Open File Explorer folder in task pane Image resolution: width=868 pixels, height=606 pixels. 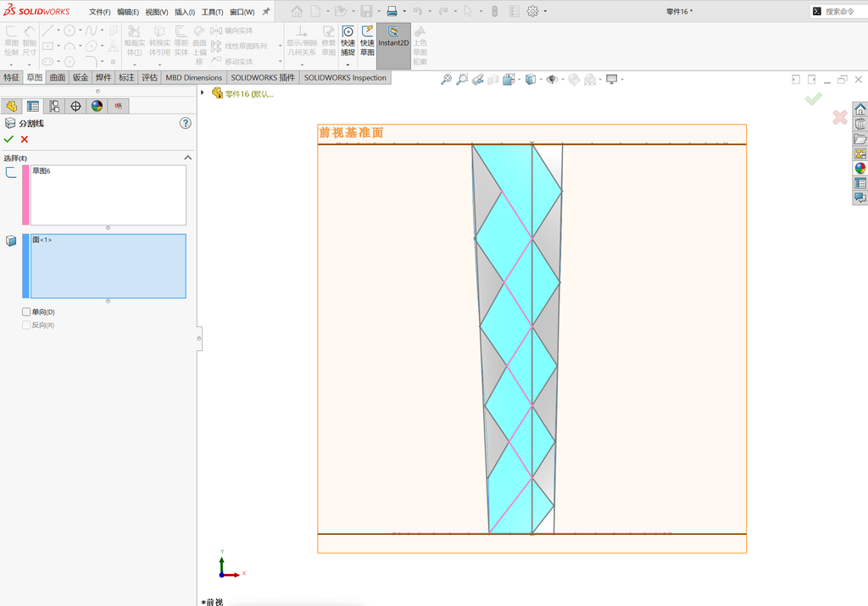point(860,139)
